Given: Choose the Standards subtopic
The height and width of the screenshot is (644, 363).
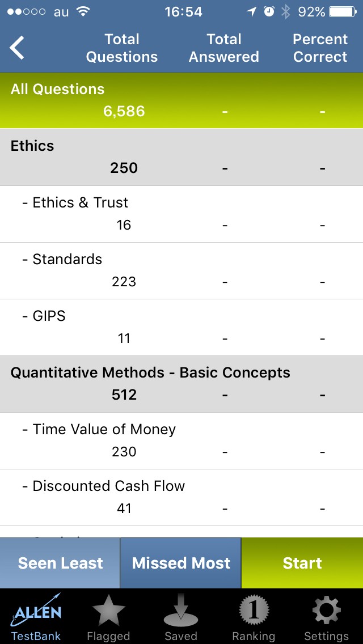Looking at the screenshot, I should 181,270.
